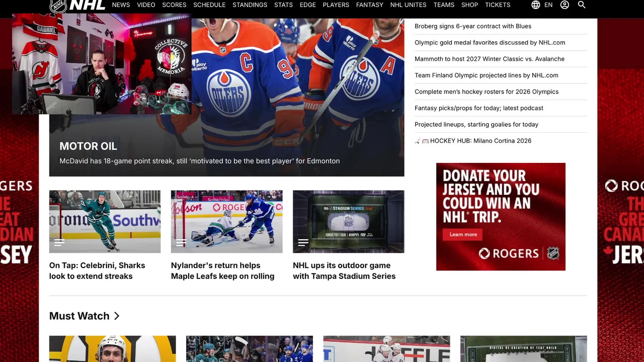This screenshot has width=644, height=362.
Task: Open the SCHEDULE menu item
Action: point(209,5)
